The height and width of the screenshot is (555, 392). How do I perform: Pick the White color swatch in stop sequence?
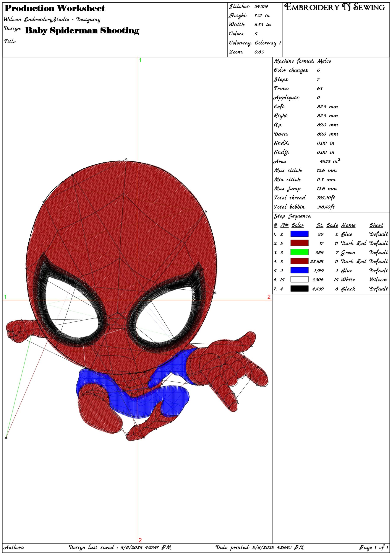pos(299,279)
